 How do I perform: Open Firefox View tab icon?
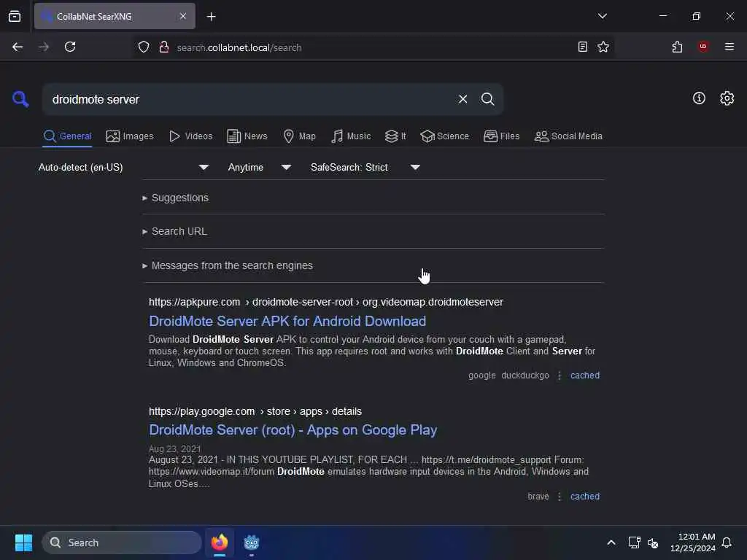point(15,16)
